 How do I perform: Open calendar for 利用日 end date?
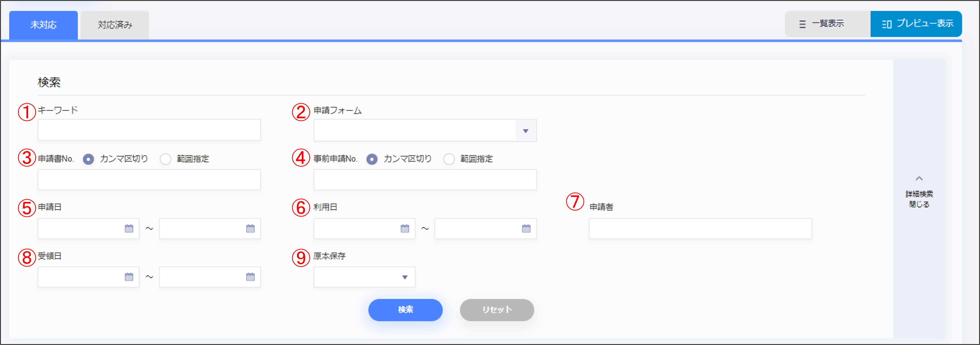click(x=526, y=228)
